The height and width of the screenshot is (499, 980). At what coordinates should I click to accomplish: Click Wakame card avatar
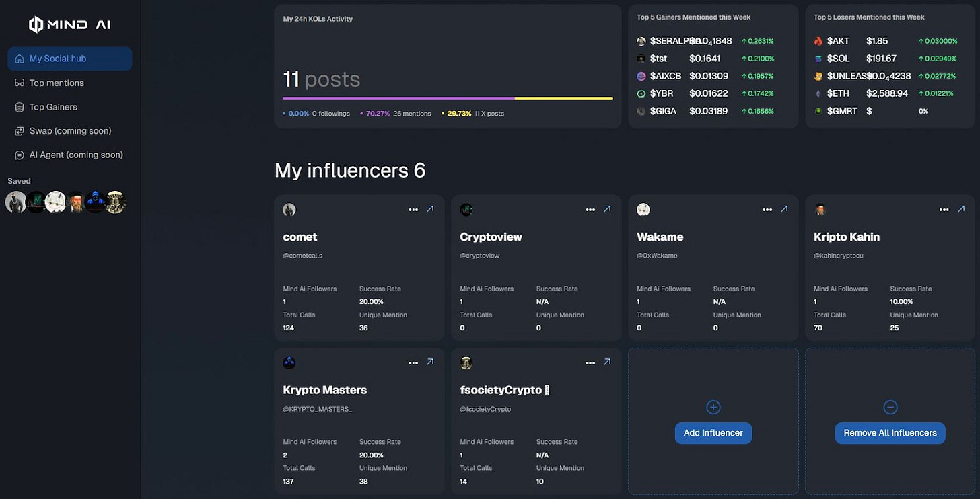click(643, 210)
